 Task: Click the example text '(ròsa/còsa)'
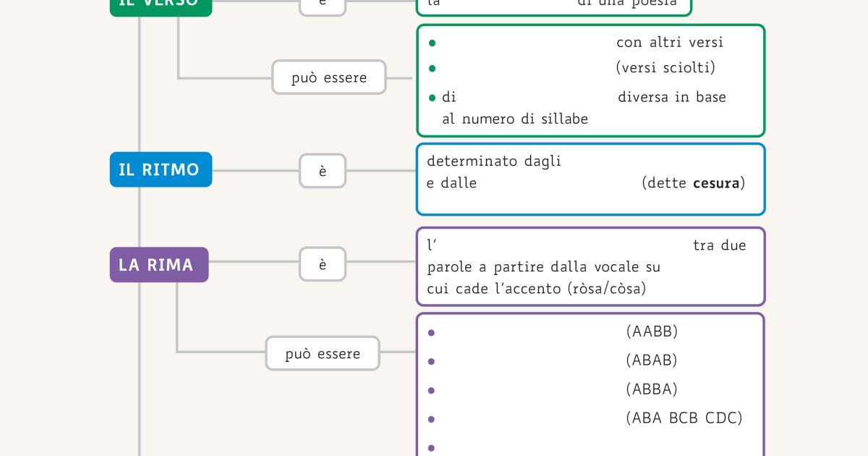click(x=605, y=289)
